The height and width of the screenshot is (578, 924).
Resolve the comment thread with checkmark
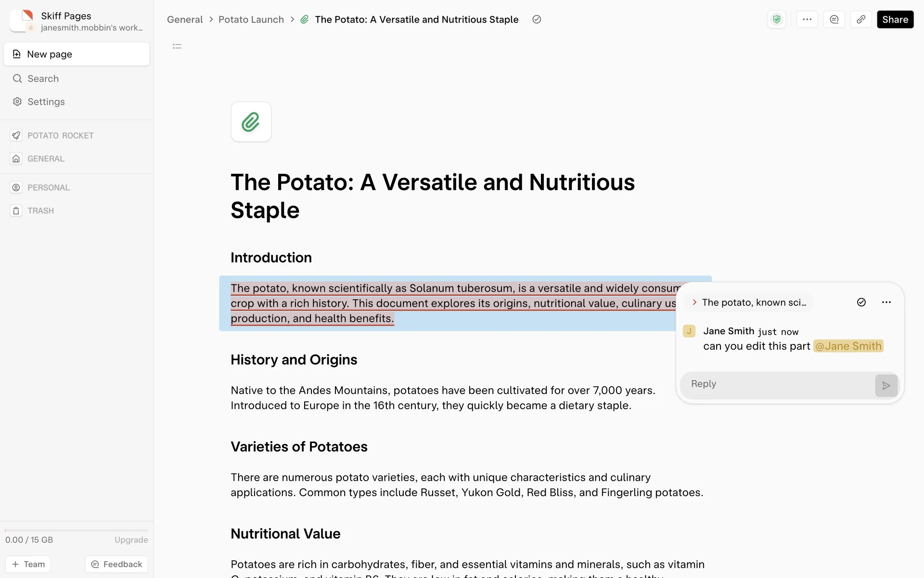coord(861,302)
